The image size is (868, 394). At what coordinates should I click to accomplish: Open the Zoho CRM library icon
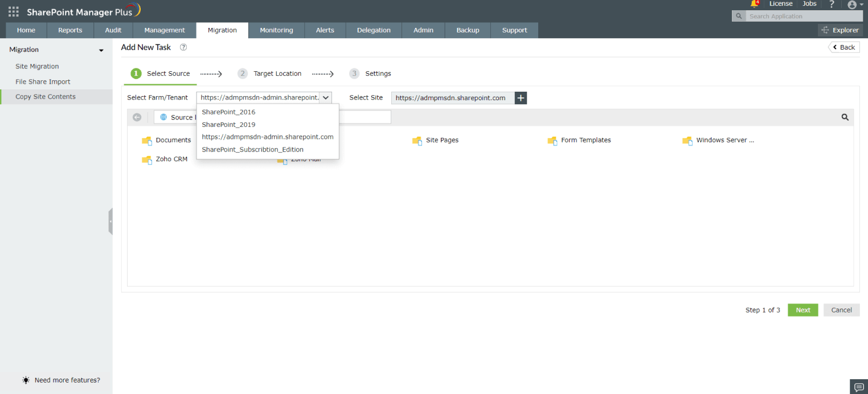click(147, 160)
